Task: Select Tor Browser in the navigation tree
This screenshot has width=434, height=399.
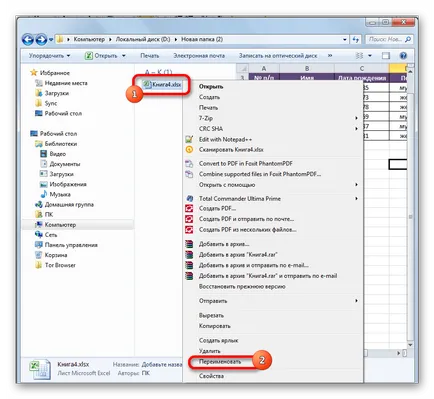Action: point(60,265)
